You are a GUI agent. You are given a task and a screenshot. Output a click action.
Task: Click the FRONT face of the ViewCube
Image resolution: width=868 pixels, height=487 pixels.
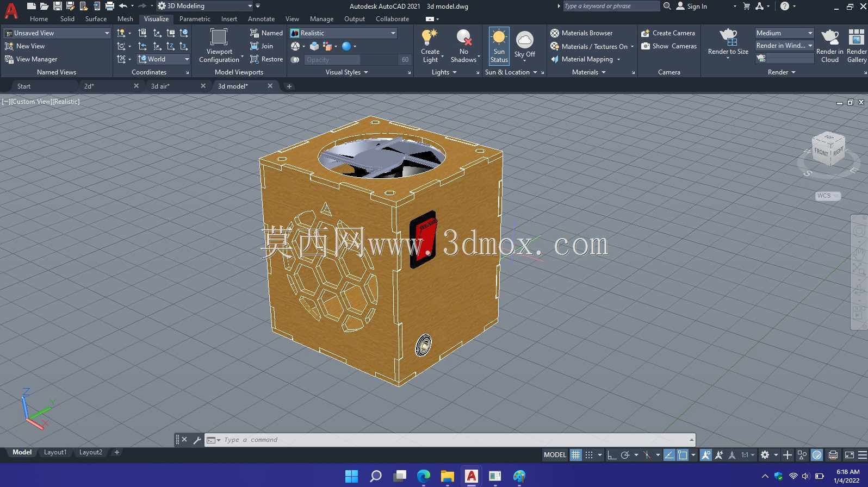click(x=821, y=152)
